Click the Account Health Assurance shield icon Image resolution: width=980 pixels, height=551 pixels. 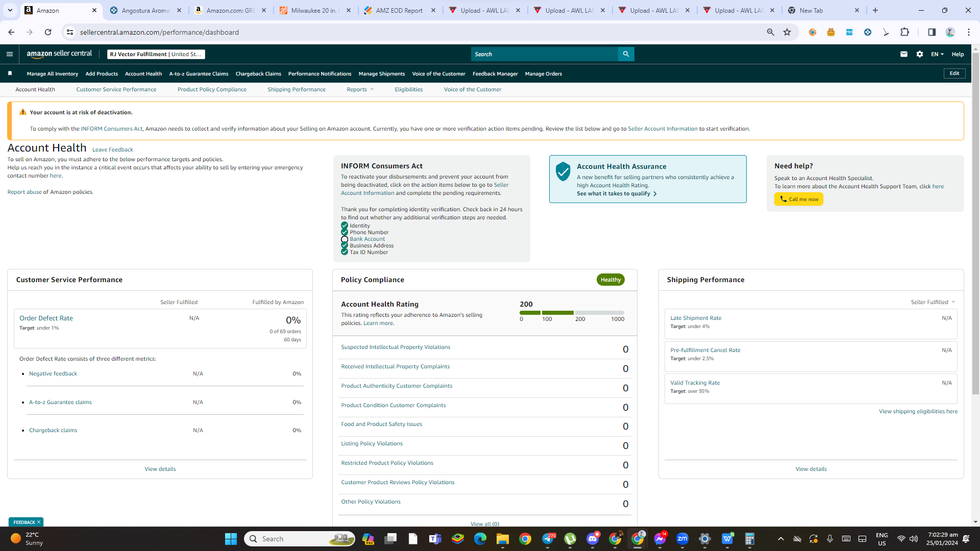[x=563, y=171]
